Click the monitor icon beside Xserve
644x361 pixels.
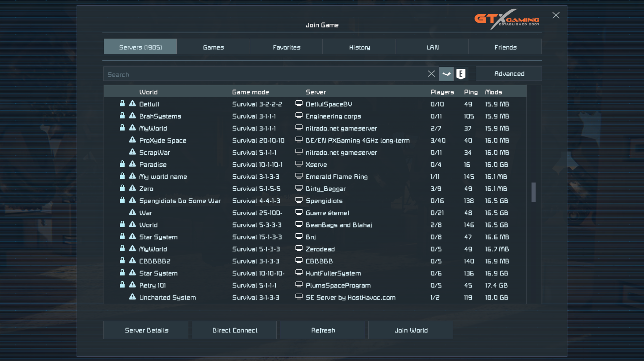299,164
